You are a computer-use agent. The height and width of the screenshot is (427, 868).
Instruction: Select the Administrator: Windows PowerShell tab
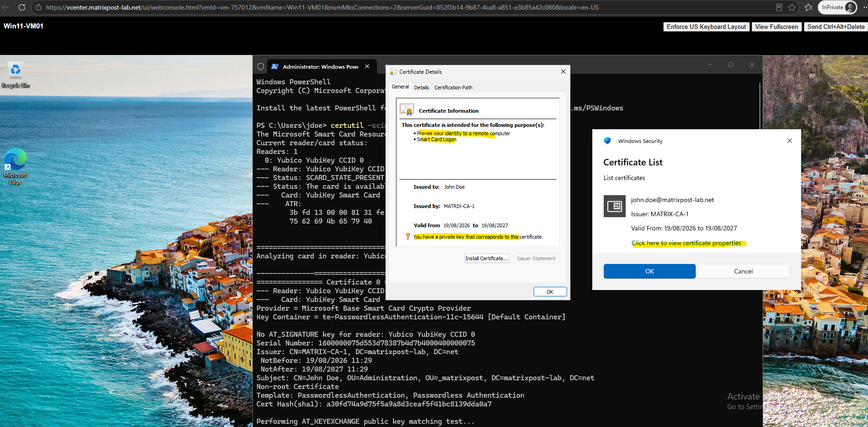[321, 67]
